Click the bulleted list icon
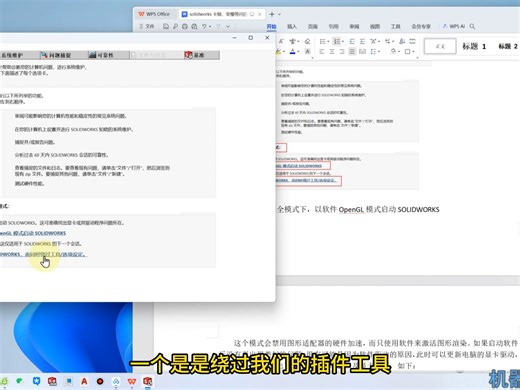Screen dimensions: 520x390 (322, 41)
